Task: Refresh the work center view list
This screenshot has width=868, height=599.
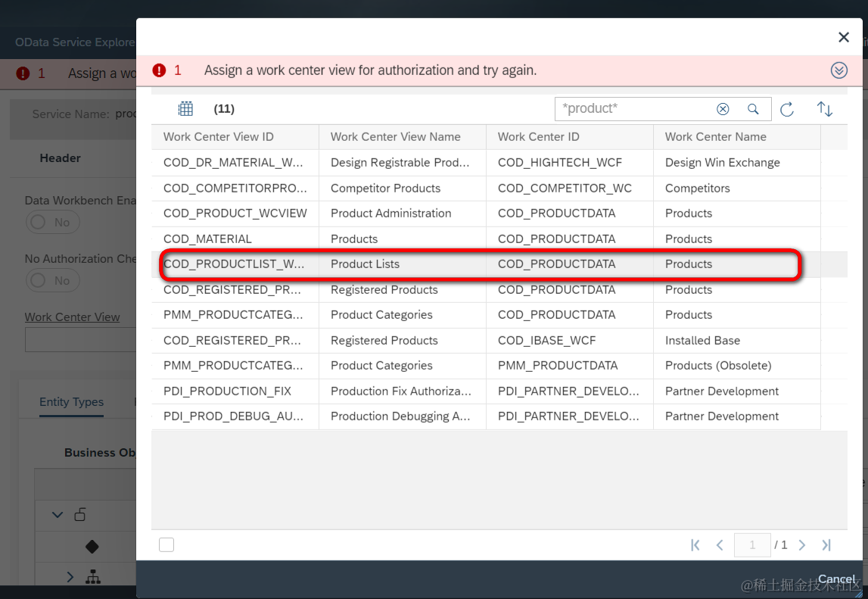Action: [786, 109]
